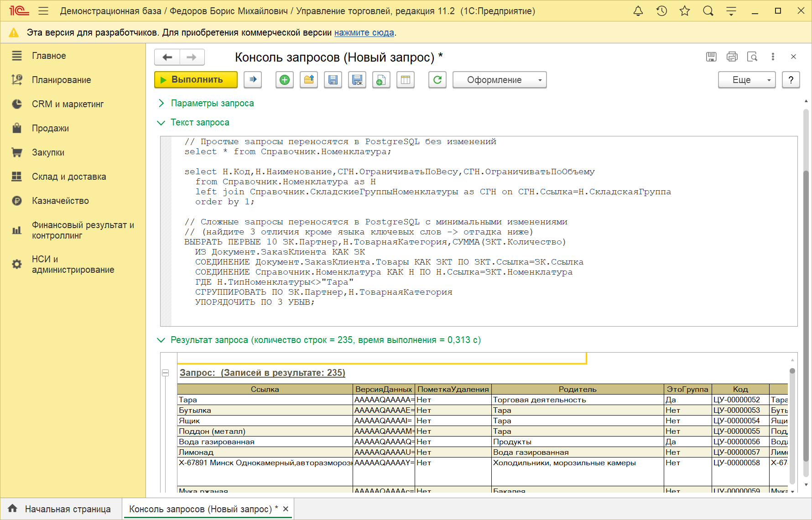Expand the Параметры запроса section

(212, 103)
